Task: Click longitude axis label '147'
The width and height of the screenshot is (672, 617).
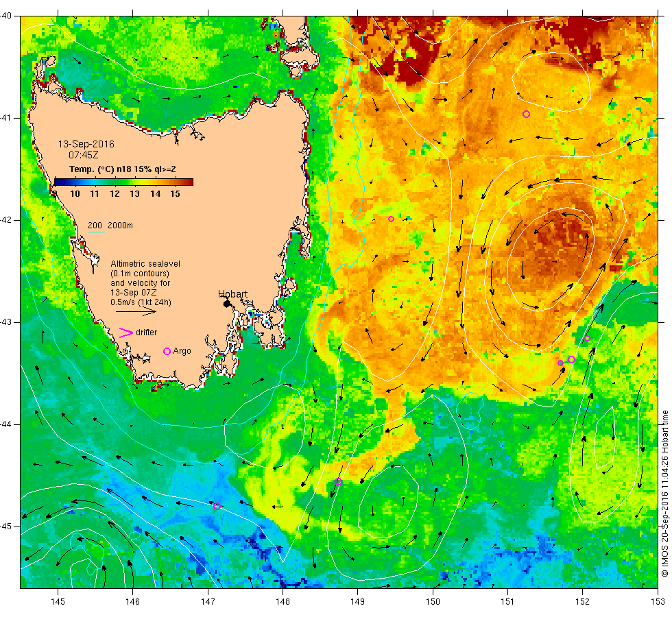Action: tap(208, 602)
